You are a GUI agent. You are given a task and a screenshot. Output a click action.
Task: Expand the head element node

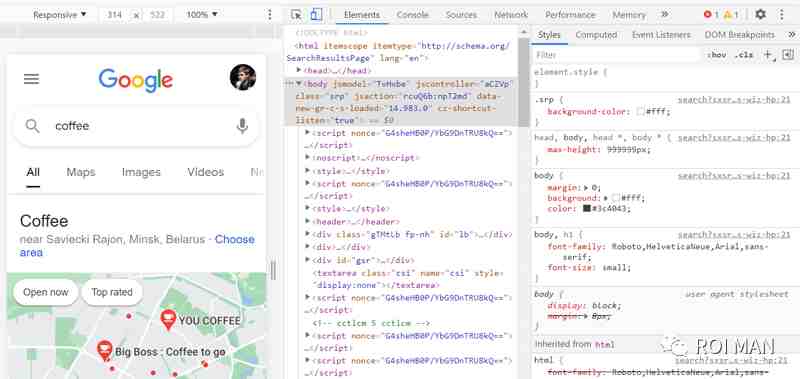click(x=299, y=70)
